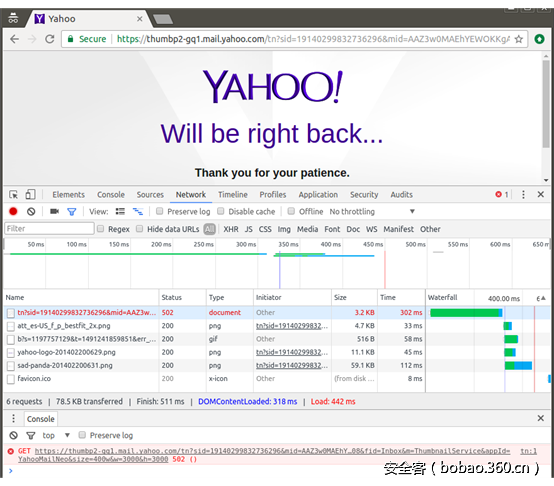Click the Filter text input field
This screenshot has width=554, height=486.
click(49, 229)
